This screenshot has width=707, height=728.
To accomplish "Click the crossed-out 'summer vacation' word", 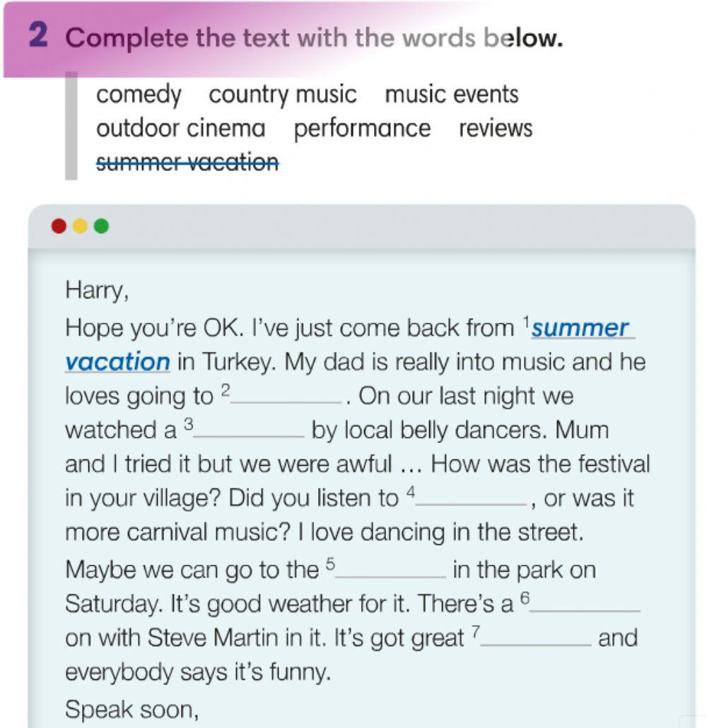I will (187, 163).
